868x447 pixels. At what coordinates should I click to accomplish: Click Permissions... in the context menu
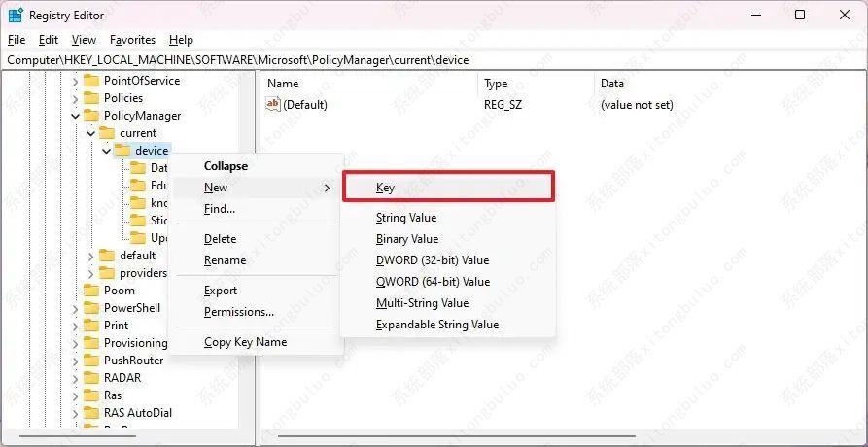(238, 312)
